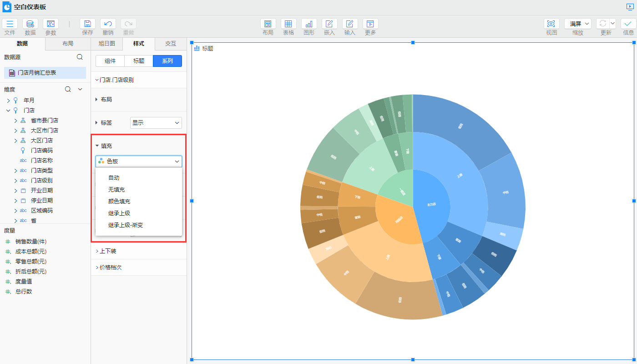The height and width of the screenshot is (364, 637).
Task: Switch to the 交互 tab
Action: 171,44
